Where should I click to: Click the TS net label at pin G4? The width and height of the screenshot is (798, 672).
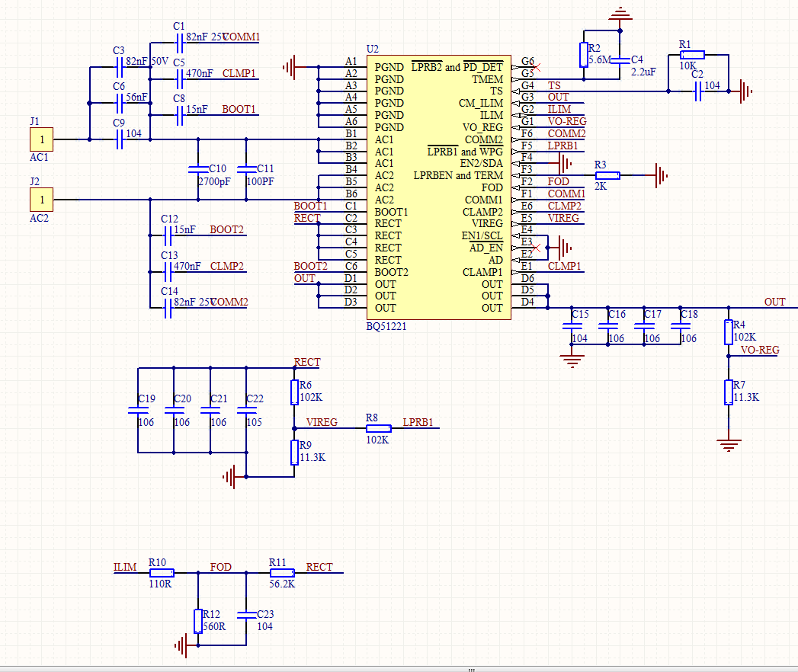click(x=553, y=85)
